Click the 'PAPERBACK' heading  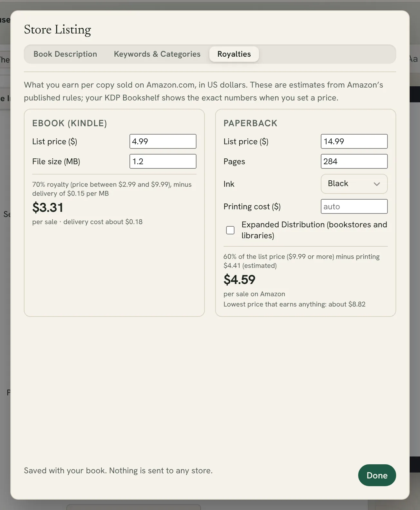(250, 123)
